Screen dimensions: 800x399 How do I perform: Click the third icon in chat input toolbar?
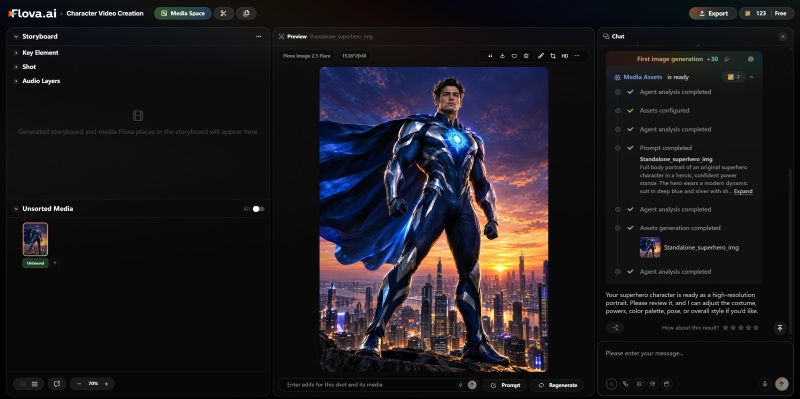[x=639, y=384]
